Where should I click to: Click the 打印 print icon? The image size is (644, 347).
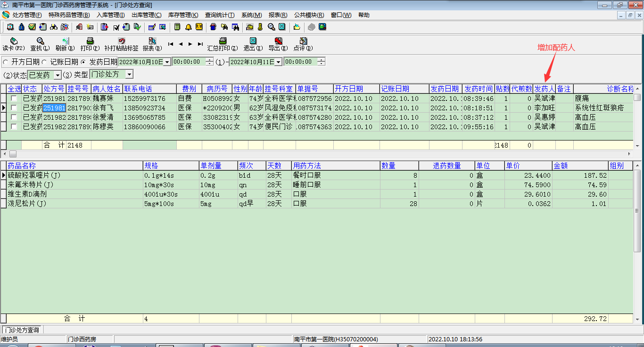[90, 41]
